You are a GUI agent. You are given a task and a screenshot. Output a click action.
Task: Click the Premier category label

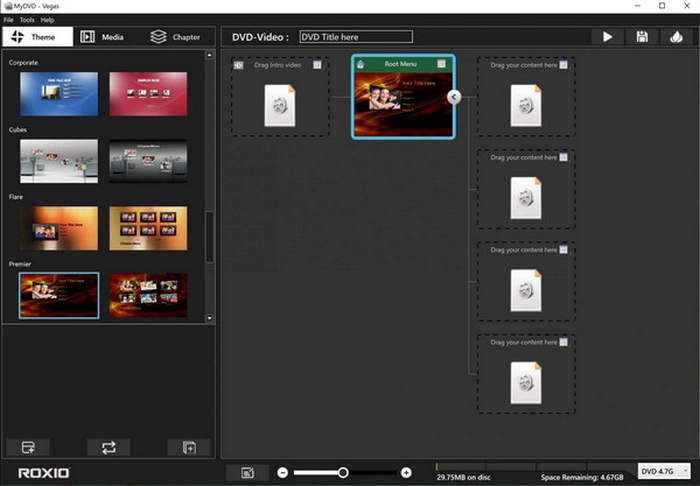click(20, 264)
